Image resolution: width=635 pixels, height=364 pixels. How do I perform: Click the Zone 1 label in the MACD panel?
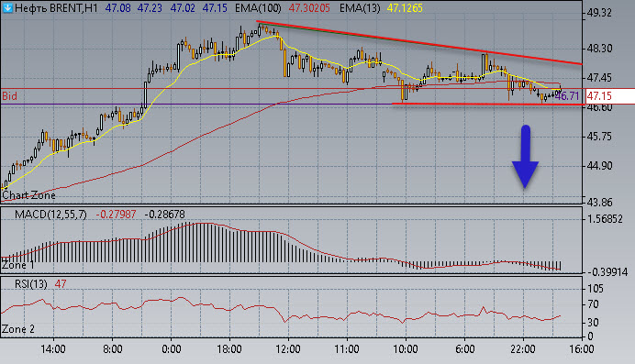(x=17, y=265)
